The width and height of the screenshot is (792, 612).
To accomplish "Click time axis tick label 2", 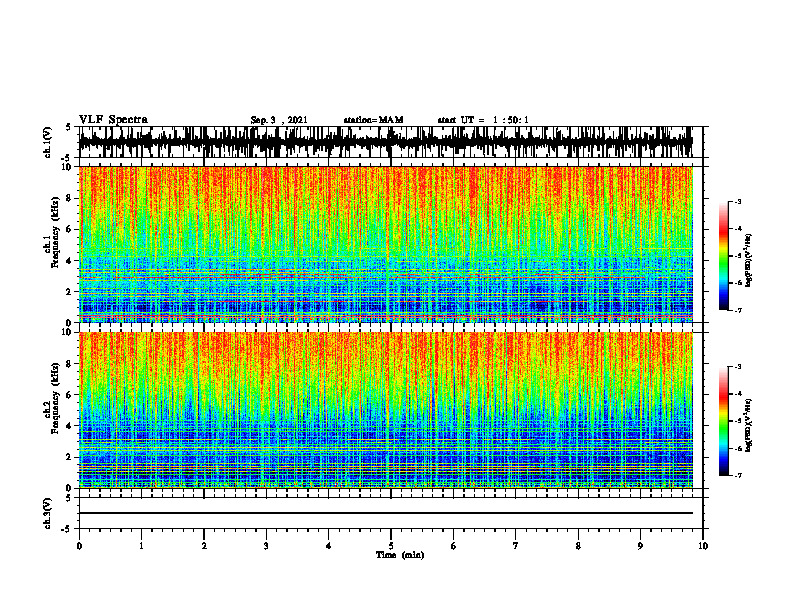I will (204, 546).
